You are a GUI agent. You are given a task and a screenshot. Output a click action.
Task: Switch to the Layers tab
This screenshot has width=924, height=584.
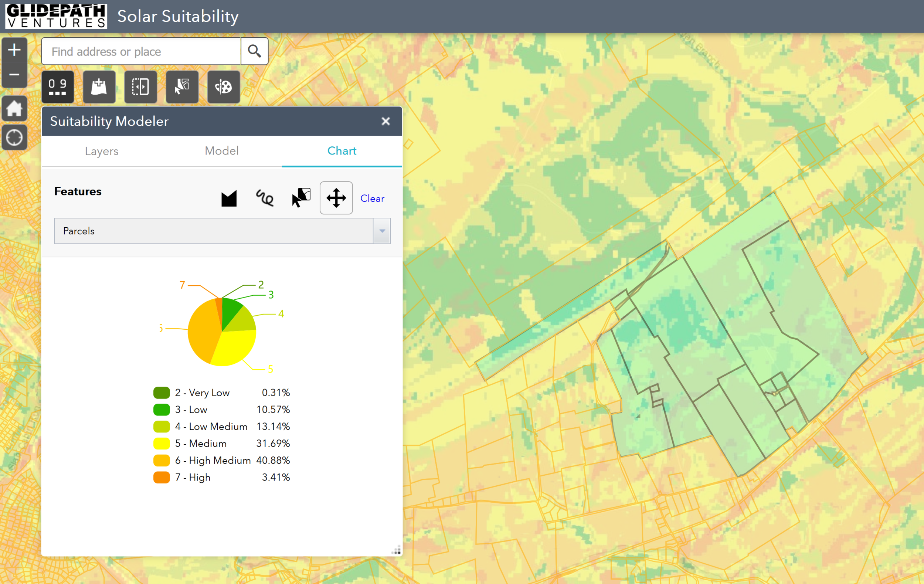[x=102, y=151]
